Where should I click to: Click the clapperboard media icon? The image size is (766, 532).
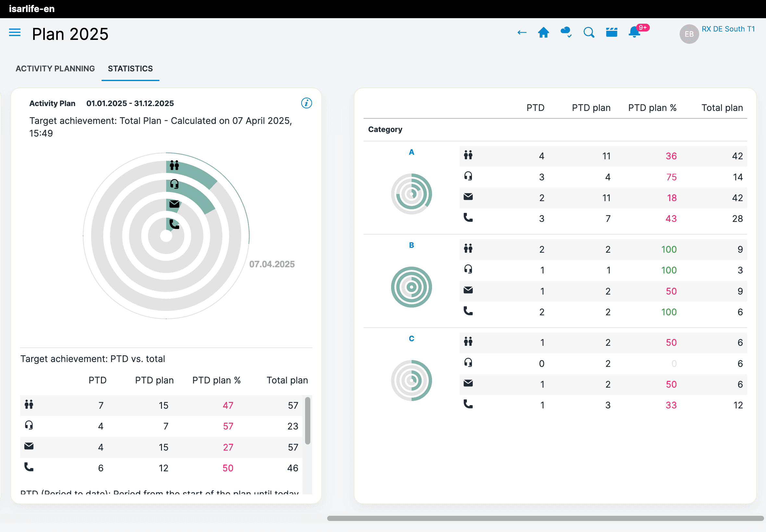point(612,33)
